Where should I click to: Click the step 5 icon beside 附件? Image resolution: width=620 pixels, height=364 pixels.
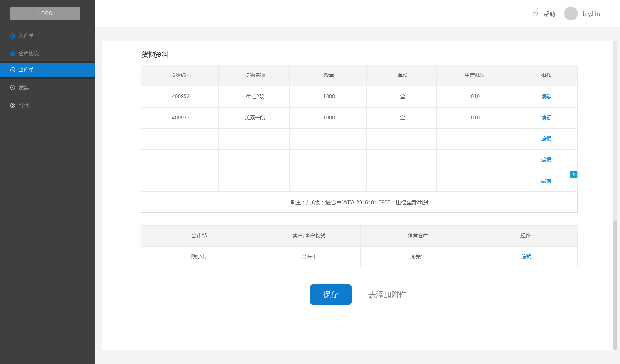[13, 105]
